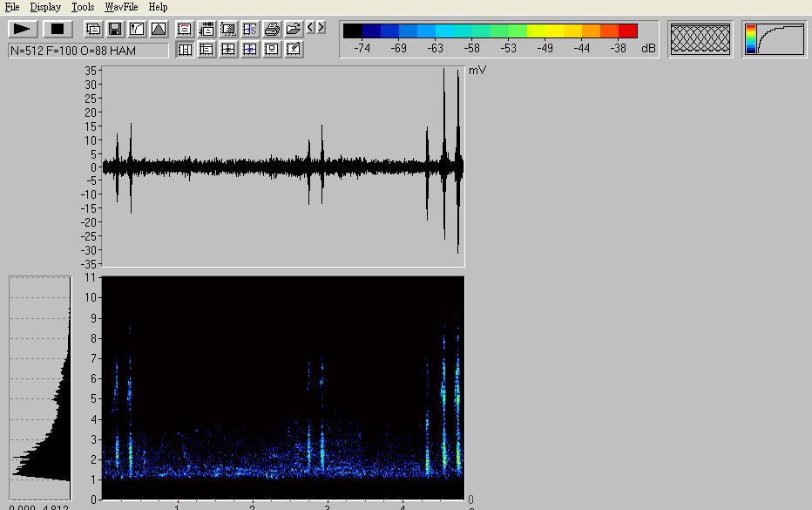
Task: Toggle the black crosshair grid mode button
Action: [x=228, y=50]
